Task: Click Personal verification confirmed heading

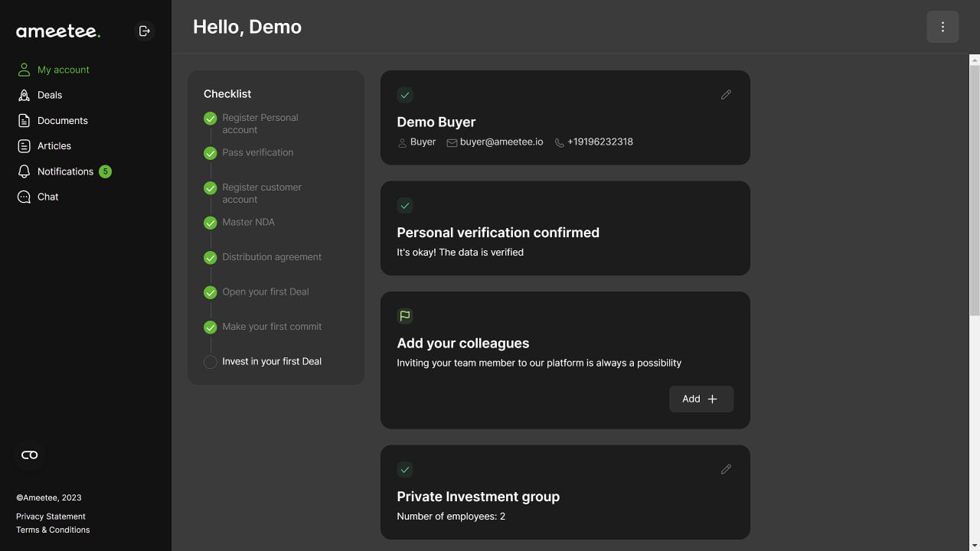Action: 498,233
